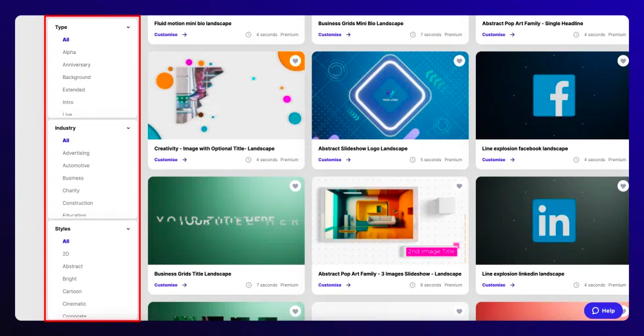Collapse the Type filter section
Image resolution: width=644 pixels, height=336 pixels.
128,28
